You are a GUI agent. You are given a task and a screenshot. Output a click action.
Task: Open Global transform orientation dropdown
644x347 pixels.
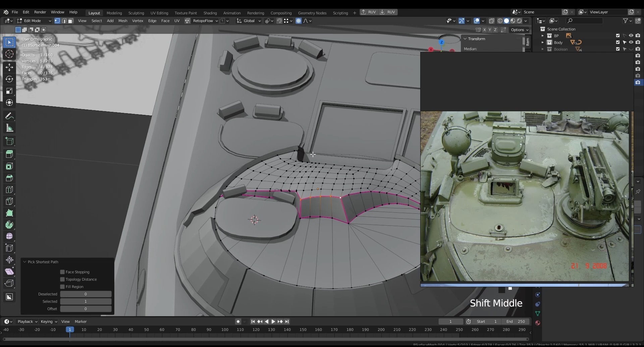[249, 21]
